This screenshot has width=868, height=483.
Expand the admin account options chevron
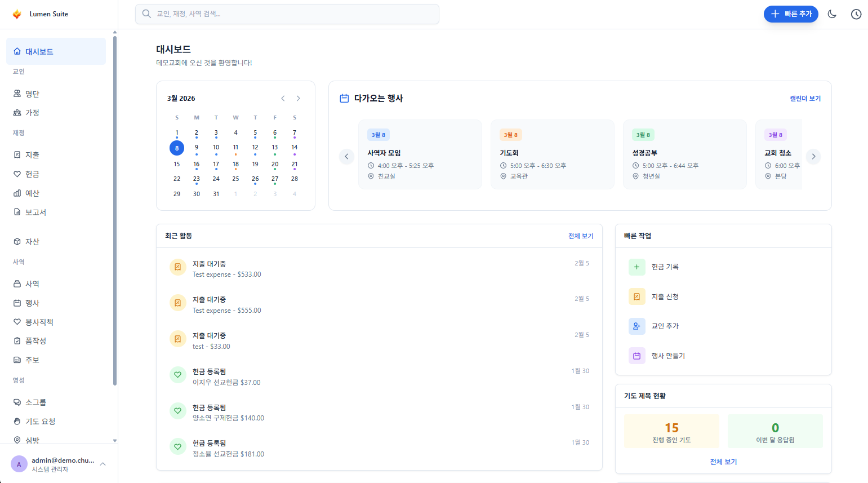tap(102, 463)
